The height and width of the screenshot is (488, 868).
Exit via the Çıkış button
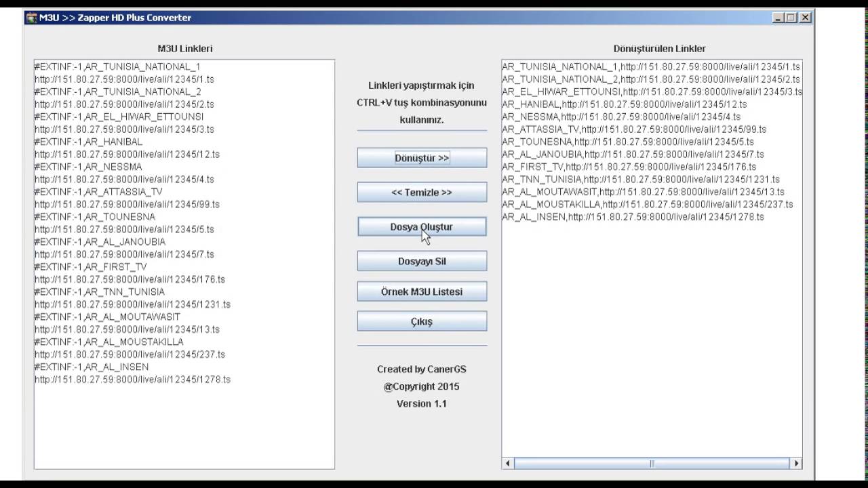click(422, 321)
